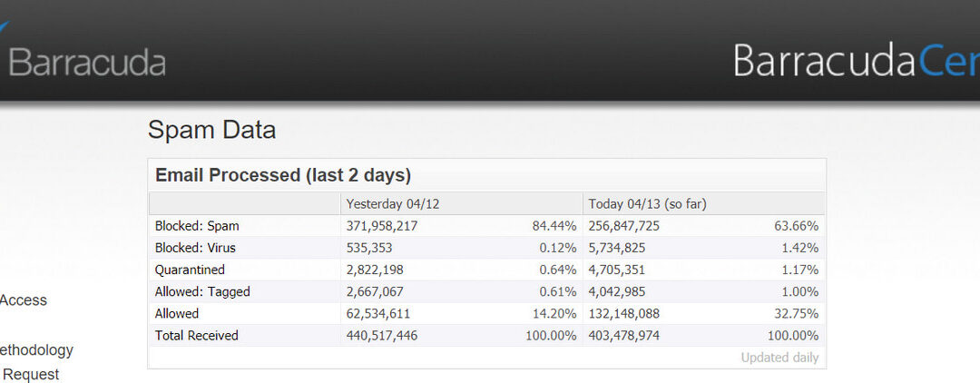Open the partially visible Access sidebar link
Image resolution: width=980 pixels, height=383 pixels.
[24, 300]
